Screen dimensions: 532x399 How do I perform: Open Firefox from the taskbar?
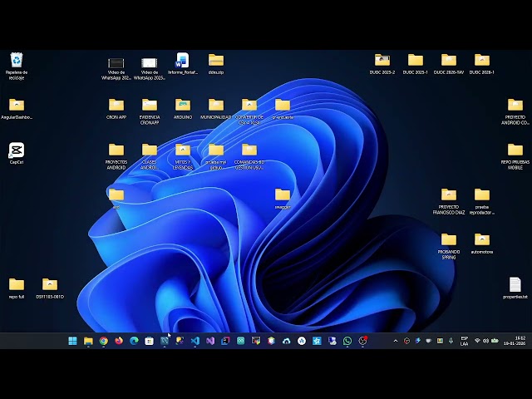coord(119,341)
